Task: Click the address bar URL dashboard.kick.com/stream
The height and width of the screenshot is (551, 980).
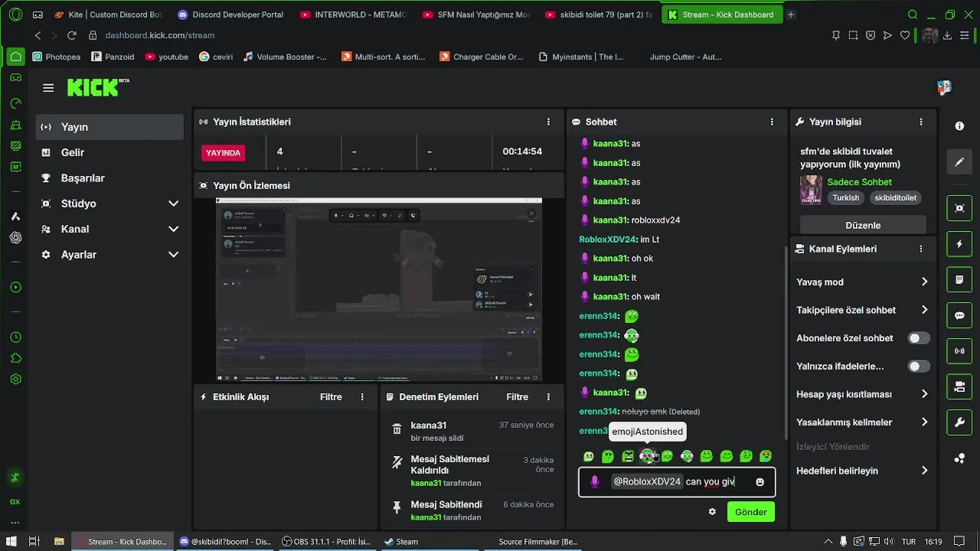Action: pos(159,35)
